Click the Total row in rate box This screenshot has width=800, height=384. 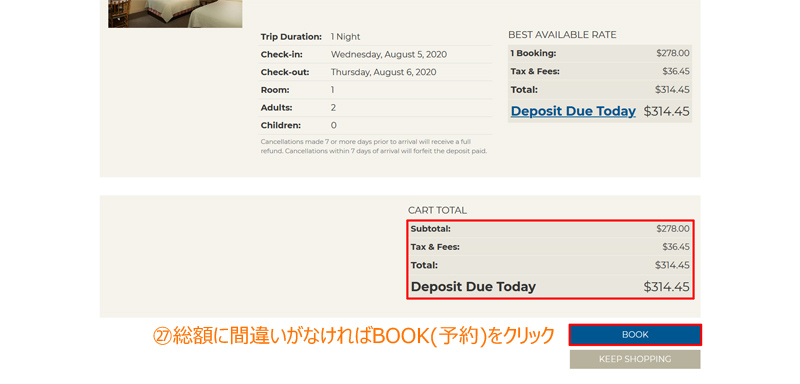tap(600, 90)
